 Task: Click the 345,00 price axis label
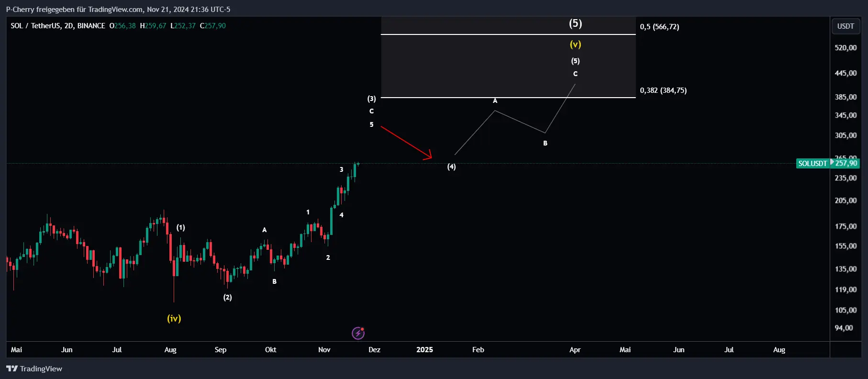click(846, 115)
